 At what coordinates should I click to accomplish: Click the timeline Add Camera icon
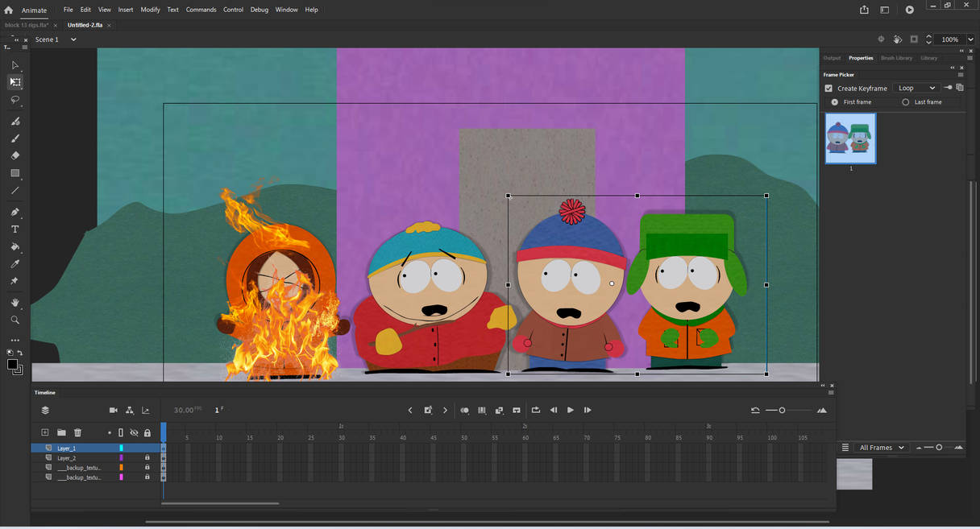click(x=114, y=411)
